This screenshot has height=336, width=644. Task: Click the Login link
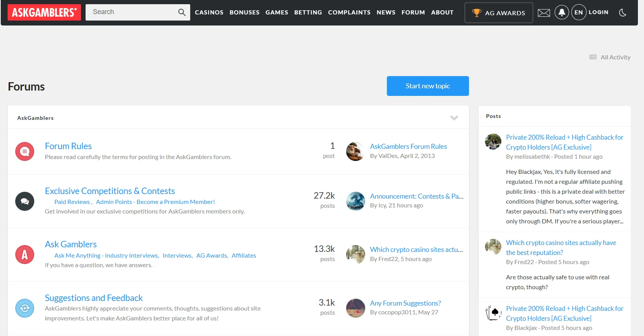pyautogui.click(x=598, y=12)
